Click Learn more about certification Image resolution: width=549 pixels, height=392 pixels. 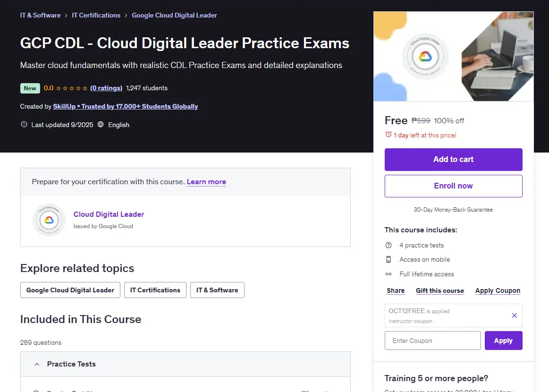pyautogui.click(x=206, y=181)
